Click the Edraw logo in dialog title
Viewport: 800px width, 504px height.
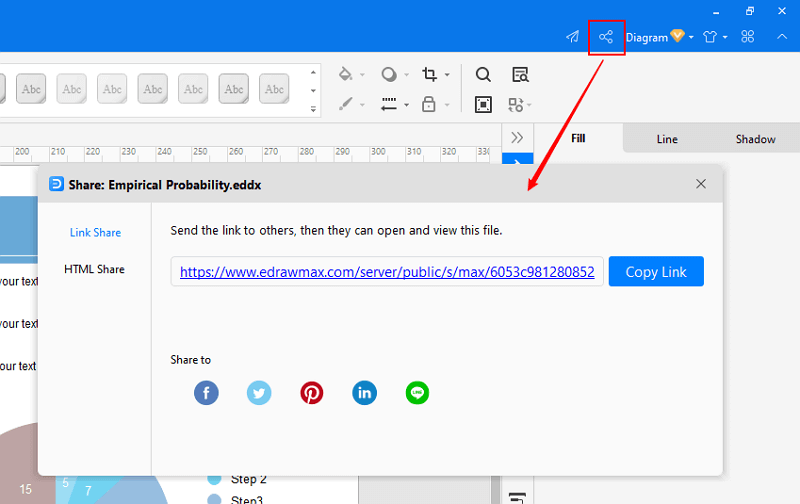pyautogui.click(x=56, y=184)
